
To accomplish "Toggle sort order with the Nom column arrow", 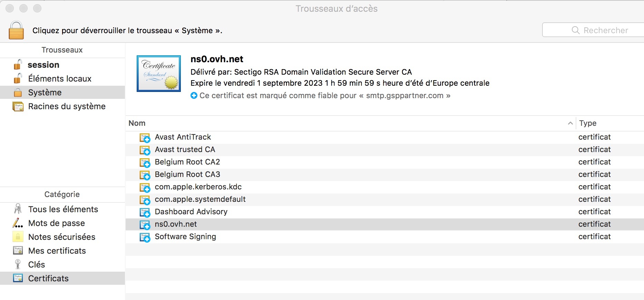I will 570,123.
